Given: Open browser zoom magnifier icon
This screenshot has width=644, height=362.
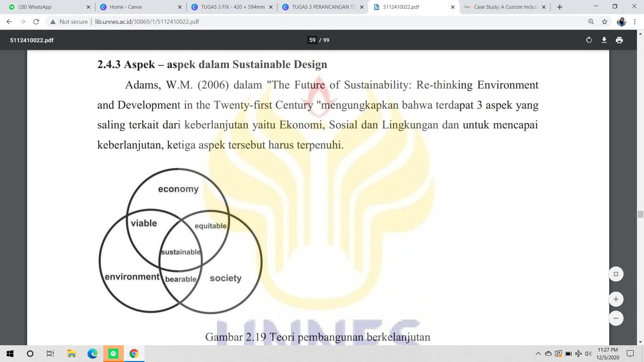Looking at the screenshot, I should [591, 22].
